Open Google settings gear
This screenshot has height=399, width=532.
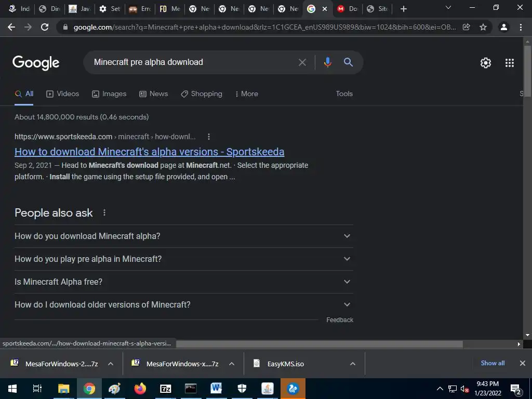(486, 63)
